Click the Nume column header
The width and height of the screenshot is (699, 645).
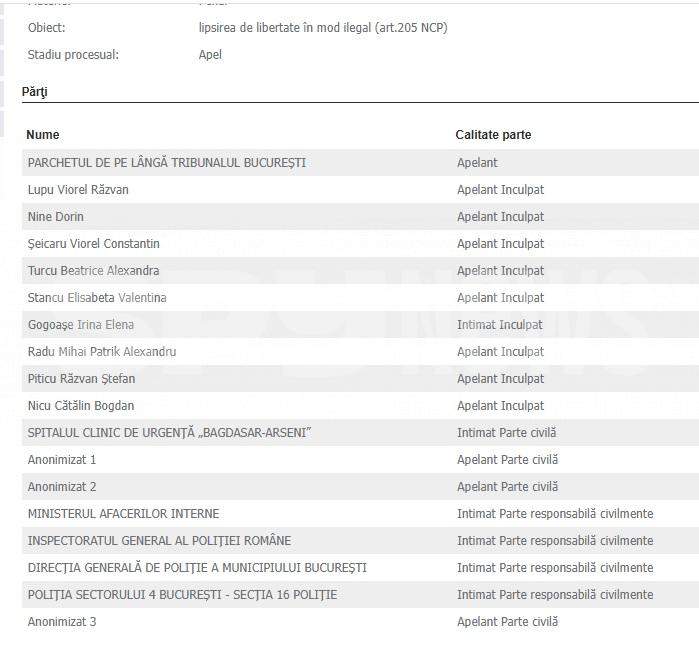pyautogui.click(x=43, y=135)
